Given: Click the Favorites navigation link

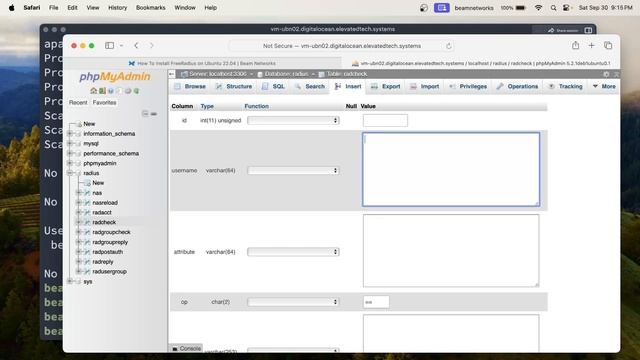Looking at the screenshot, I should [104, 102].
